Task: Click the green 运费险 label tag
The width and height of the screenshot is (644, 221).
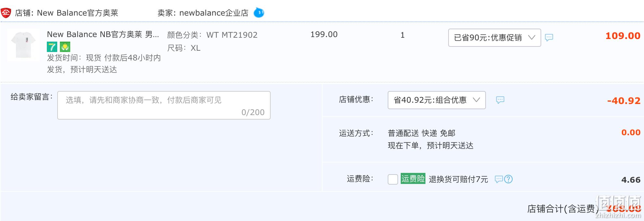Action: pyautogui.click(x=413, y=179)
